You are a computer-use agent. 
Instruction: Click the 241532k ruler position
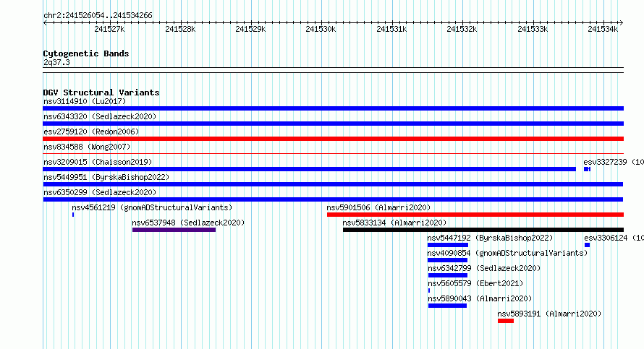pos(462,29)
